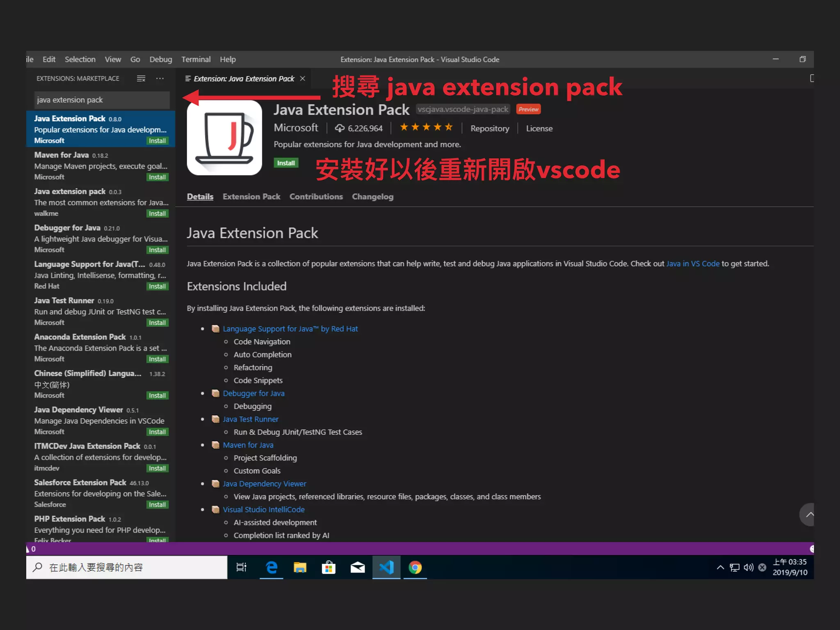Click the download count cloud icon

[340, 128]
